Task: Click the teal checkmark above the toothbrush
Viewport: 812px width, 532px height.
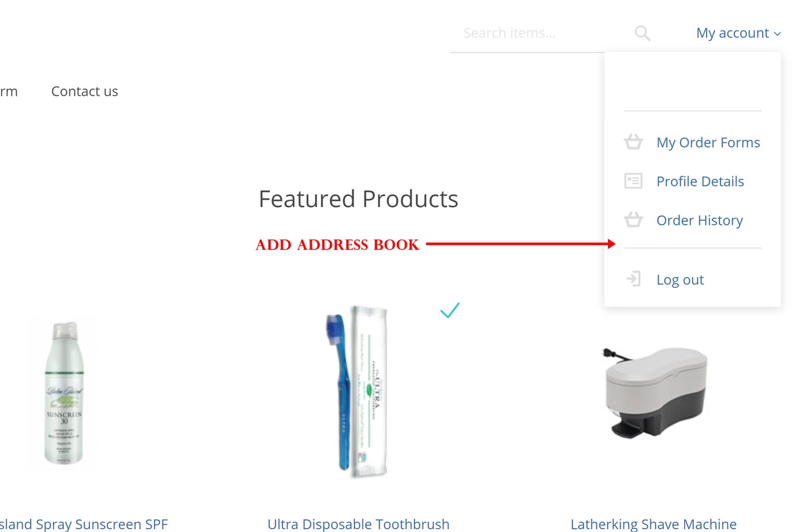Action: point(450,310)
